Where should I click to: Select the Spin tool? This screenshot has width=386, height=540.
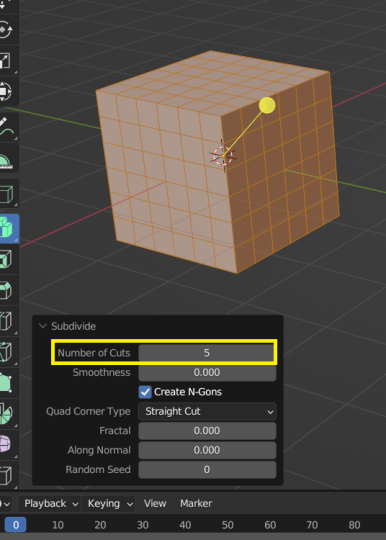click(6, 414)
